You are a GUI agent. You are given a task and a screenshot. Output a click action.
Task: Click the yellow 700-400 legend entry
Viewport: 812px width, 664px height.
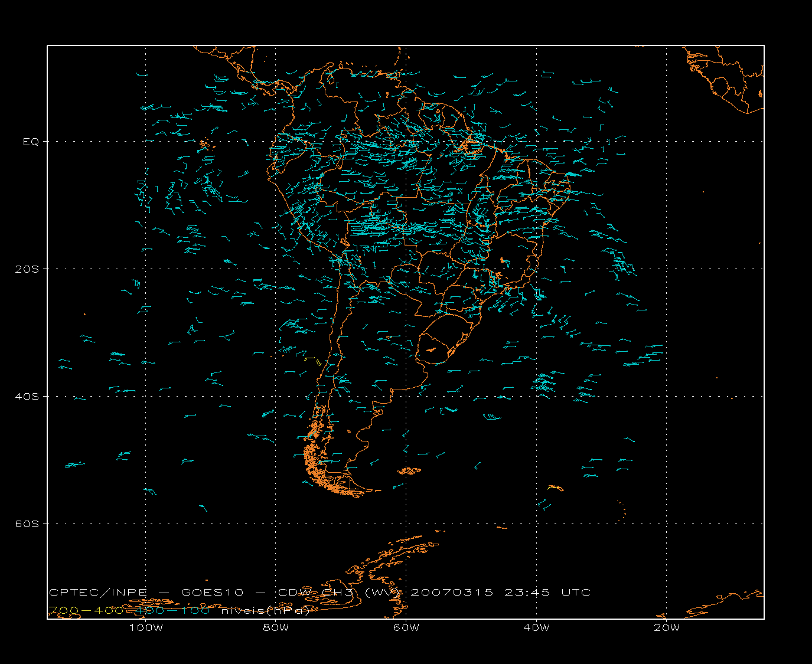[x=86, y=610]
